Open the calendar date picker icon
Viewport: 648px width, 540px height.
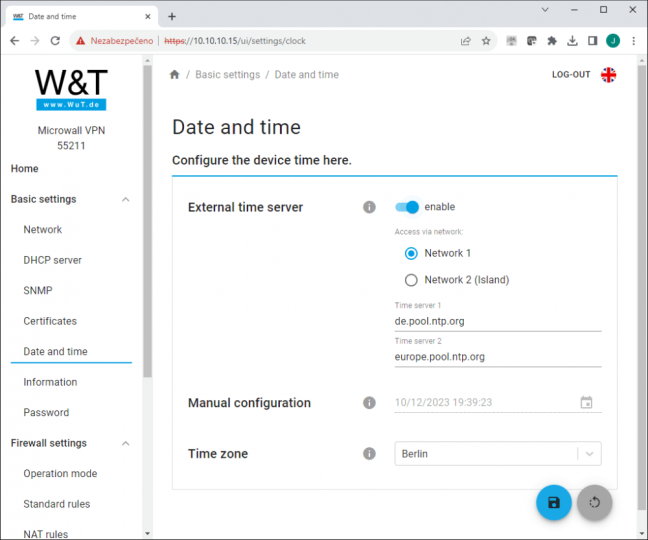pos(586,402)
